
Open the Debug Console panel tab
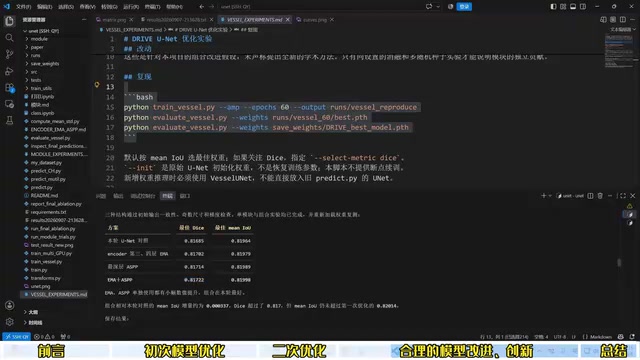(x=142, y=196)
